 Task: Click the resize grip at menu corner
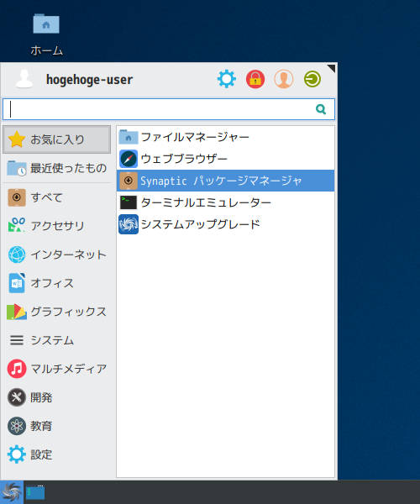[x=331, y=68]
